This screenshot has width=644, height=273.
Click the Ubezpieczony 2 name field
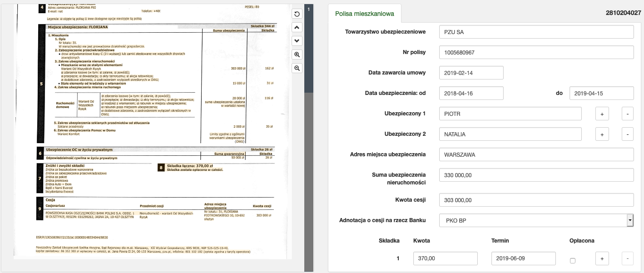pyautogui.click(x=510, y=134)
